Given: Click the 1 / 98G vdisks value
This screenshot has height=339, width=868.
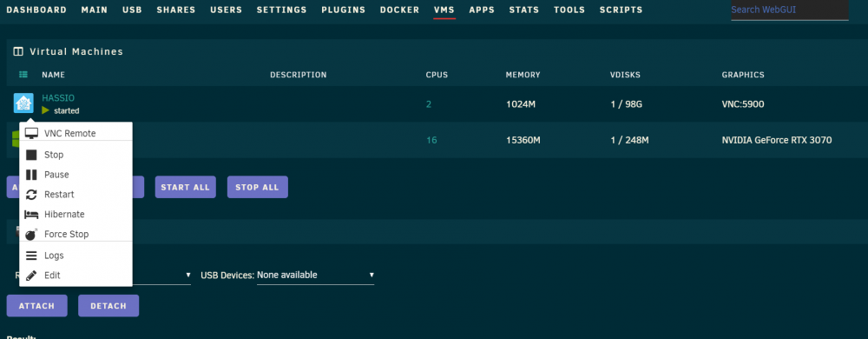Looking at the screenshot, I should (627, 104).
